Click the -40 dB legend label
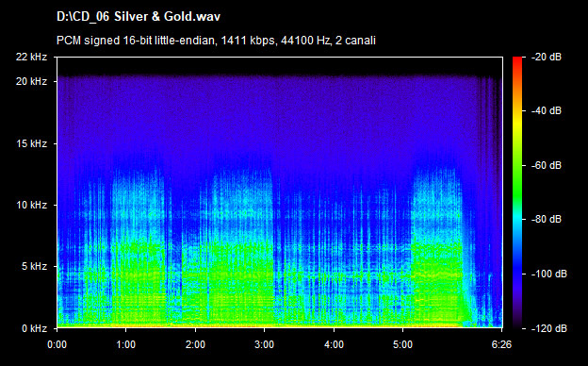Image resolution: width=588 pixels, height=366 pixels. pyautogui.click(x=547, y=110)
